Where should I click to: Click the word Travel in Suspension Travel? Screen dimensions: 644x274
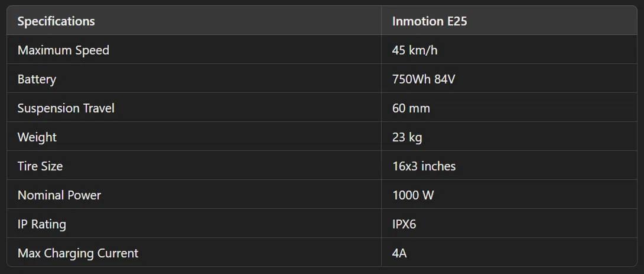coord(99,108)
